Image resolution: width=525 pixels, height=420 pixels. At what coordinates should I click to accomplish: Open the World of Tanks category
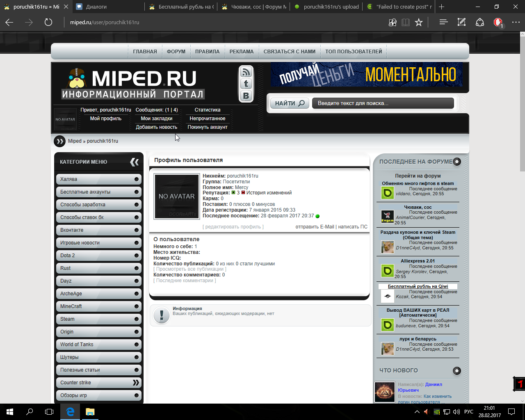98,345
